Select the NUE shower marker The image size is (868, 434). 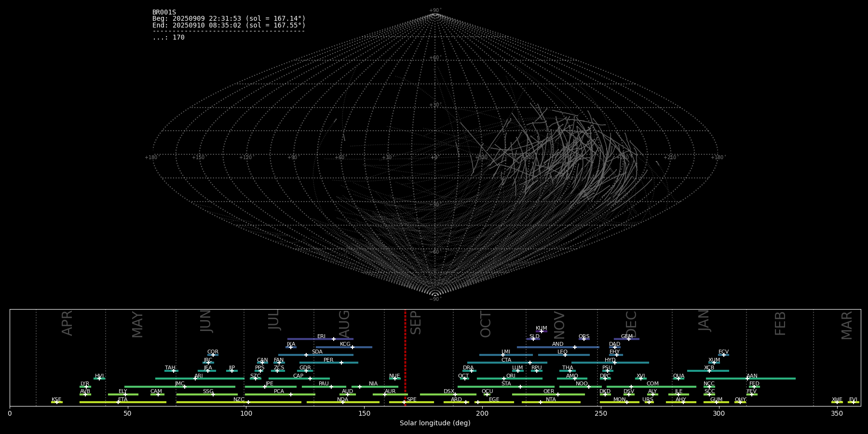point(394,379)
